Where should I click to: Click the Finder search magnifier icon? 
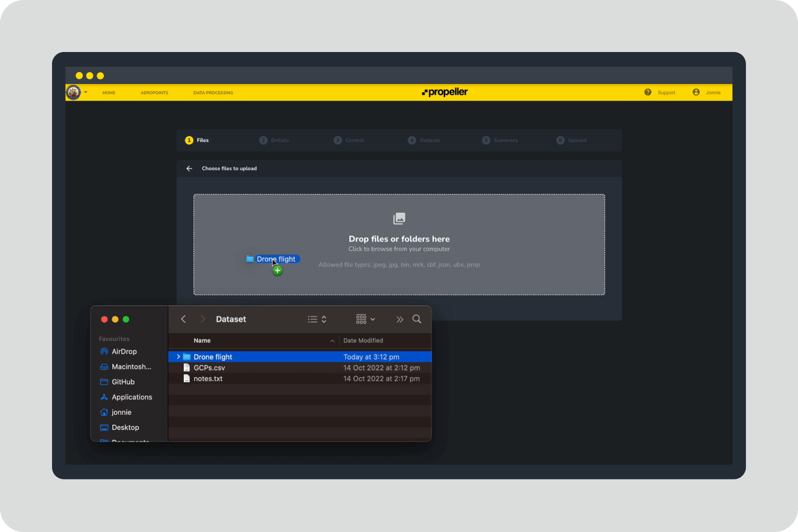tap(417, 319)
